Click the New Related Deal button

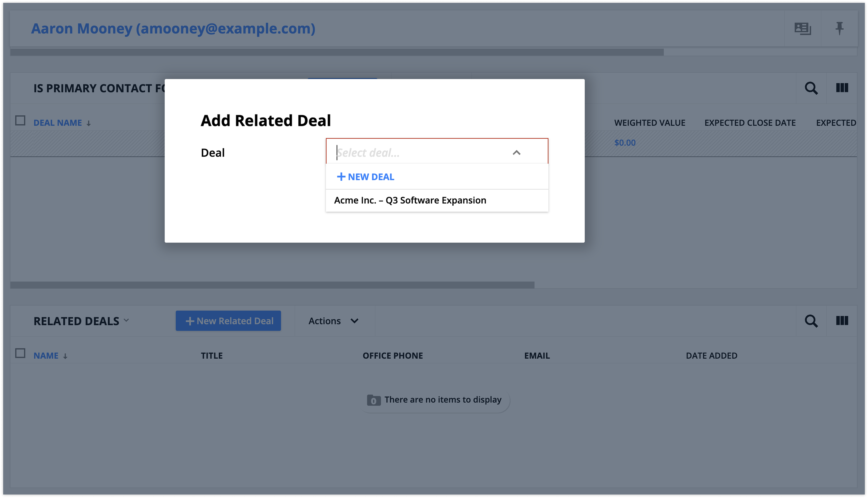click(x=228, y=321)
